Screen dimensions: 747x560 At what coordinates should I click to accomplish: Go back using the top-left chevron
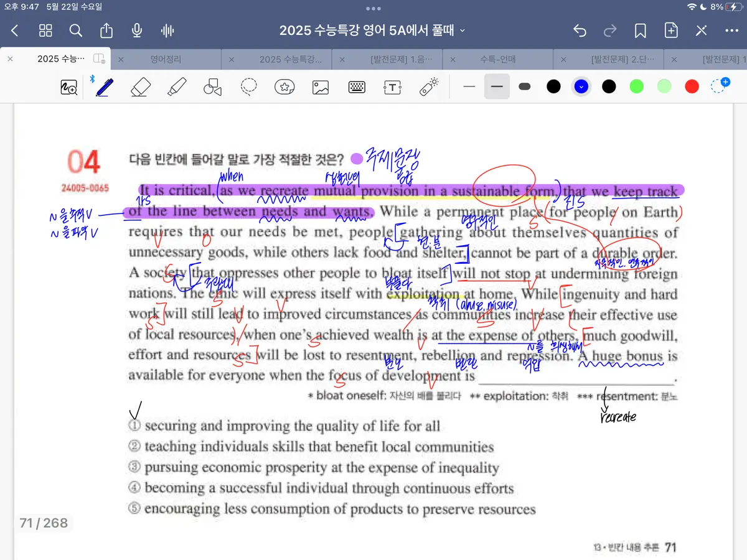pyautogui.click(x=15, y=30)
